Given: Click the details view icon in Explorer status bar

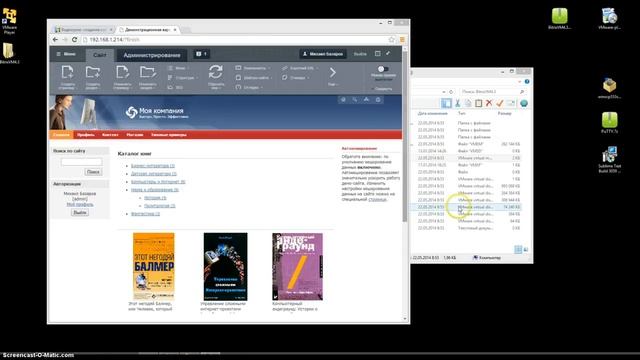Looking at the screenshot, I should [518, 249].
